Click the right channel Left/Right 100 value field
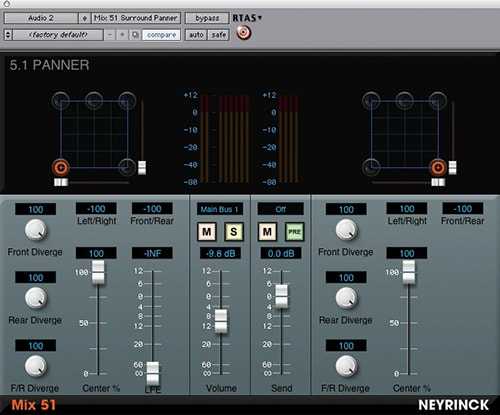 click(407, 209)
